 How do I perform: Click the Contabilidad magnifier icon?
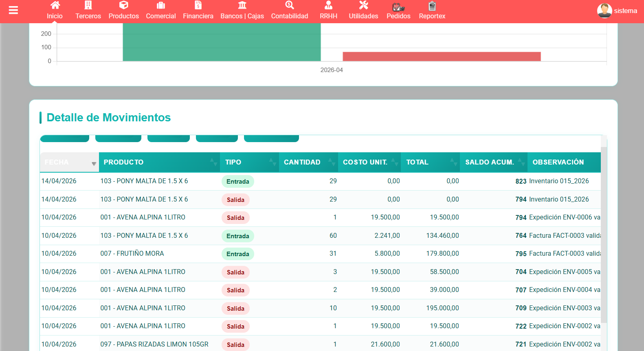pos(290,5)
